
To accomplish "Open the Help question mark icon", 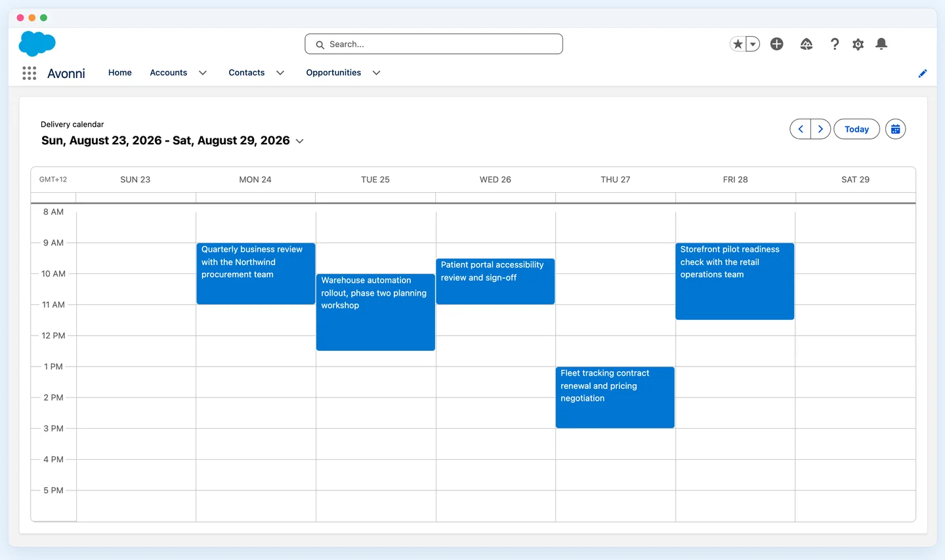I will [835, 44].
